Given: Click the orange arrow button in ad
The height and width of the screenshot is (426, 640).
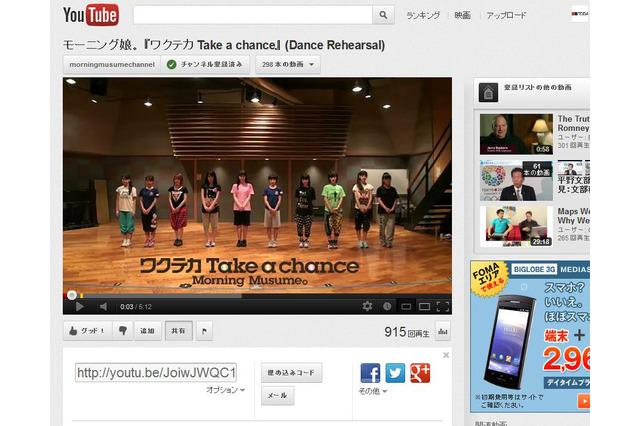Looking at the screenshot, I should click(x=584, y=401).
